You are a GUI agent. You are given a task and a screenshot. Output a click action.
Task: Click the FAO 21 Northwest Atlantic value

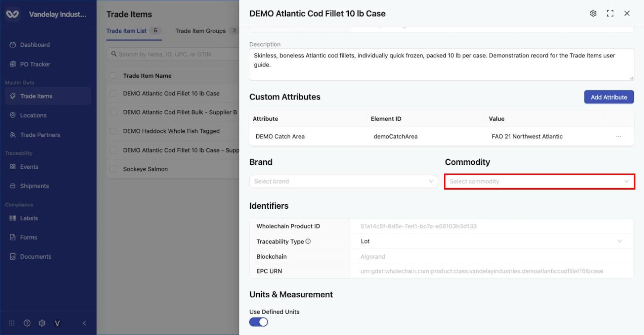(x=527, y=136)
